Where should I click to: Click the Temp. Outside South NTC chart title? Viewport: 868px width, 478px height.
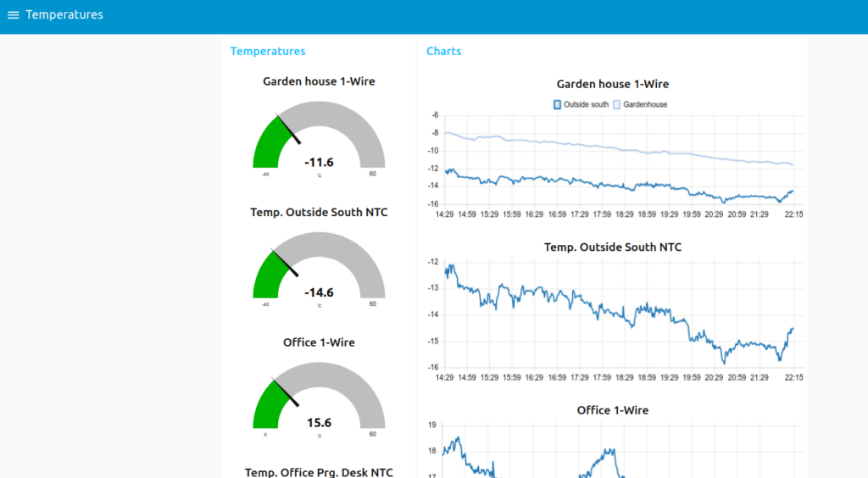tap(612, 247)
